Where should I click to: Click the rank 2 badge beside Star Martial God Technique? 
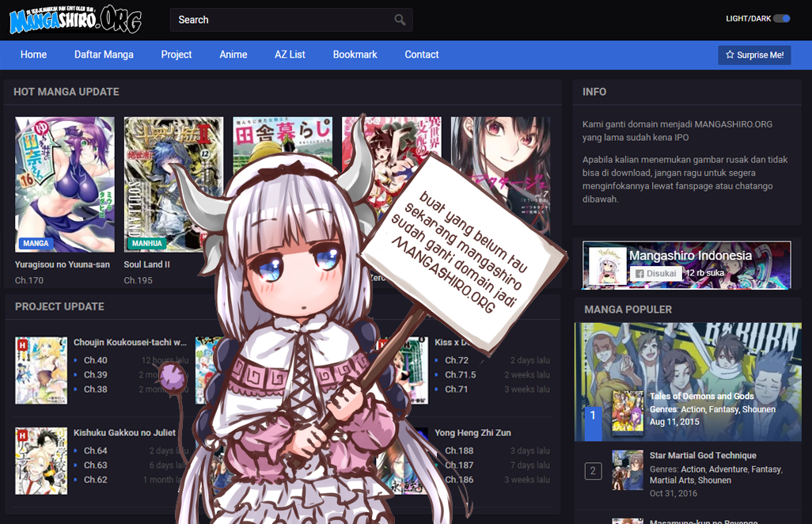coord(593,471)
